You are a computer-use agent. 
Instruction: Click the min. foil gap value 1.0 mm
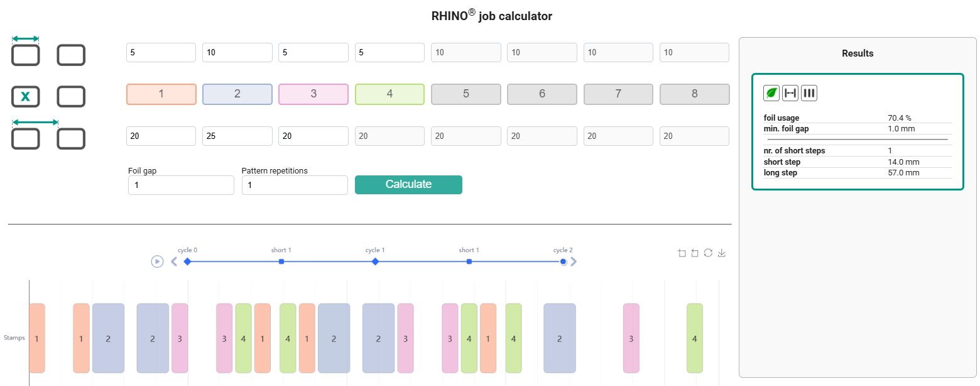pos(901,129)
